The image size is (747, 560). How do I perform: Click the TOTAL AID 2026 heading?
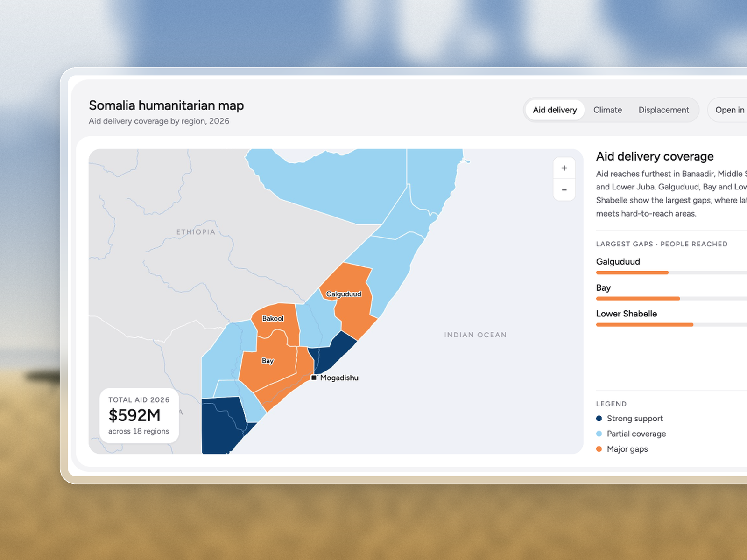coord(139,400)
